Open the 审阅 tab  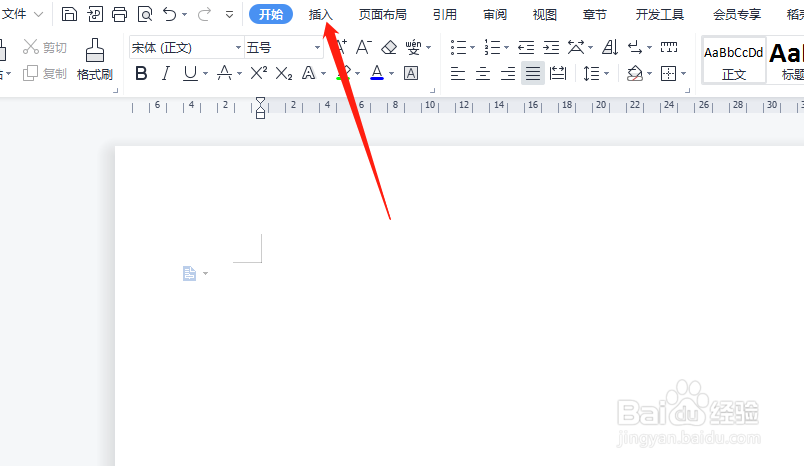[x=495, y=14]
